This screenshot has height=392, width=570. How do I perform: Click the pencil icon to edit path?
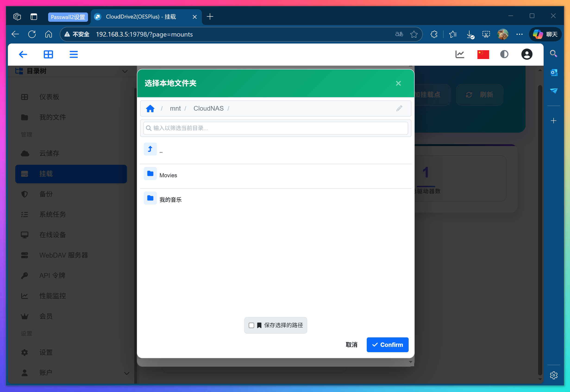399,108
